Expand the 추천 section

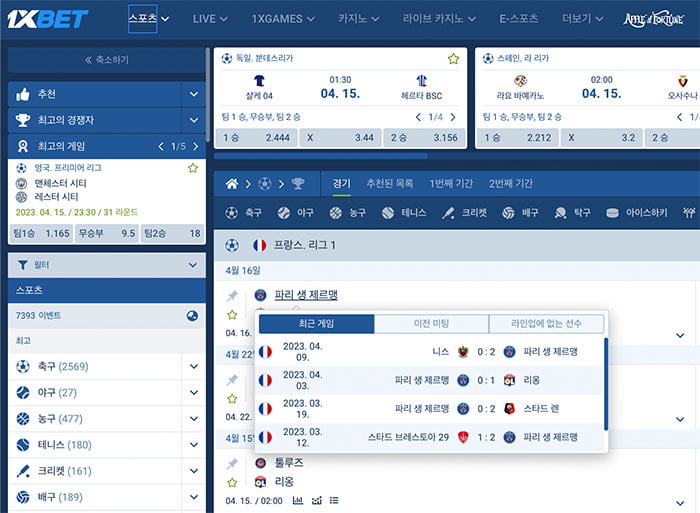[194, 94]
